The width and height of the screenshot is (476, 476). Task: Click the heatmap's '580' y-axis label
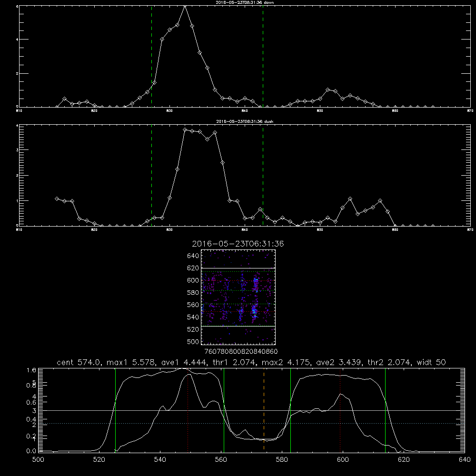[x=193, y=293]
